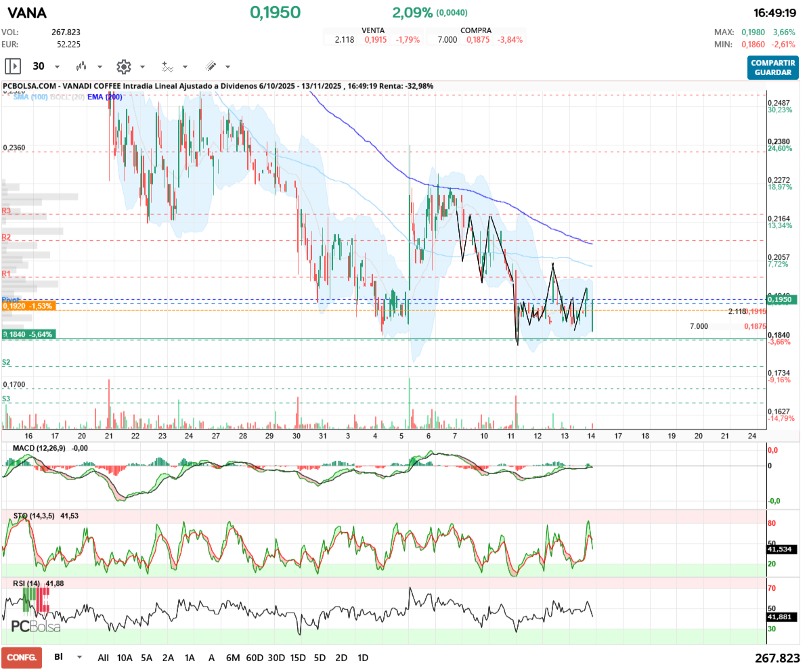The height and width of the screenshot is (672, 809).
Task: Expand the chart type dropdown arrow
Action: 100,67
